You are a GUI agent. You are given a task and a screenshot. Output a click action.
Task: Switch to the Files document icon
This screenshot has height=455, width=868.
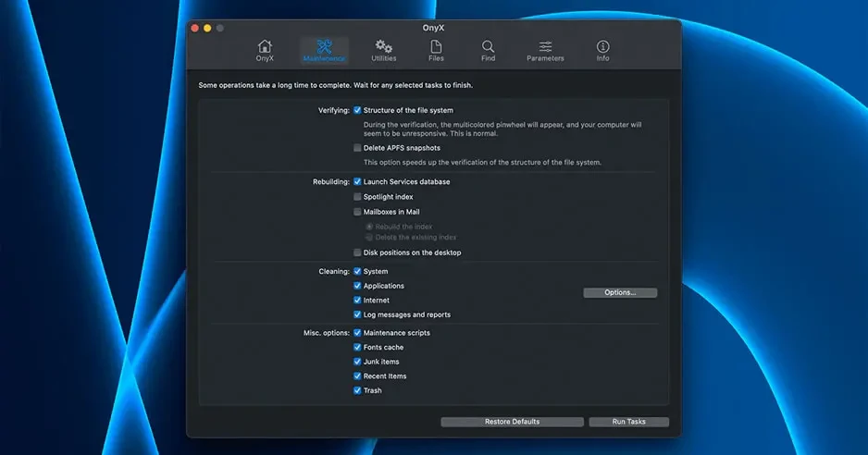(x=436, y=50)
